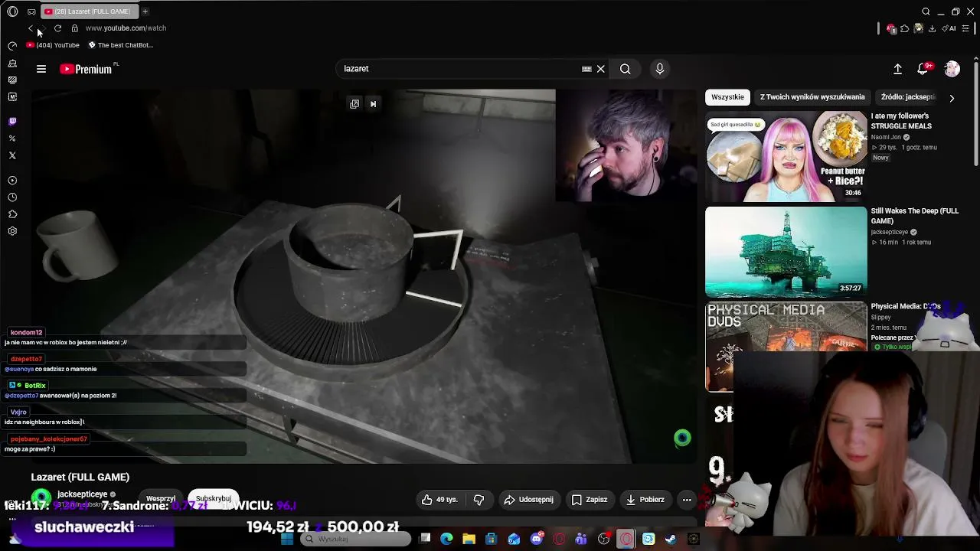Open Microsoft Edge from the taskbar
Screen dimensions: 980x551
tap(447, 539)
